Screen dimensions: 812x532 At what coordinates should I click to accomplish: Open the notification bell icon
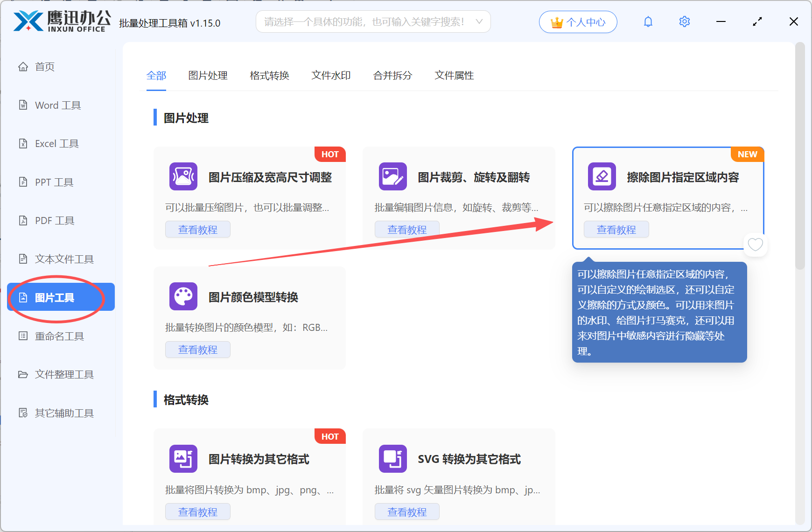[648, 21]
